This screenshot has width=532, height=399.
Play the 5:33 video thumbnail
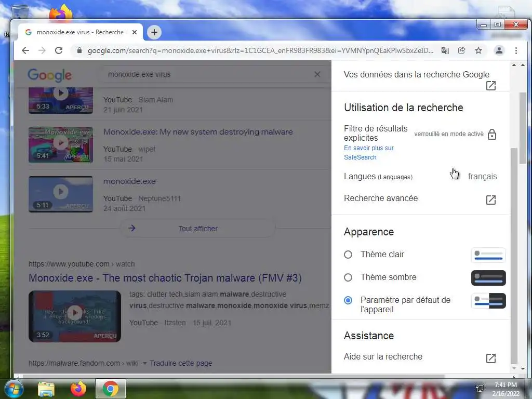(61, 100)
